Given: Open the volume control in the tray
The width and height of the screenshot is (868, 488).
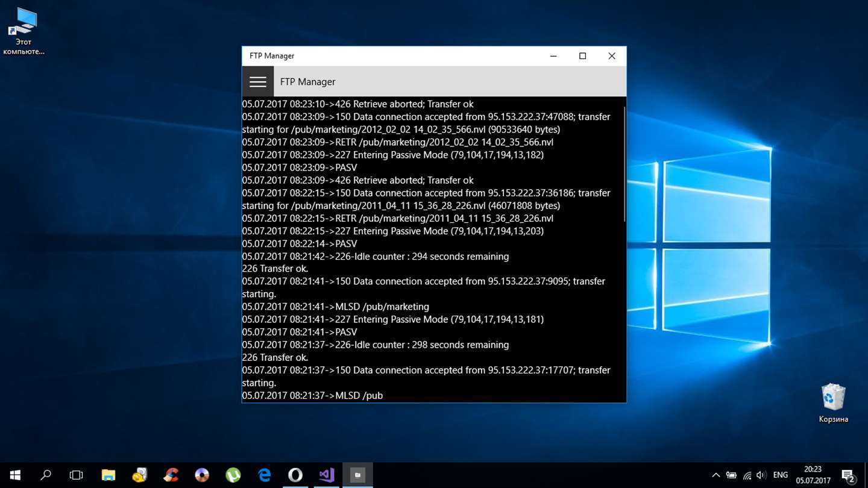Looking at the screenshot, I should (x=761, y=475).
